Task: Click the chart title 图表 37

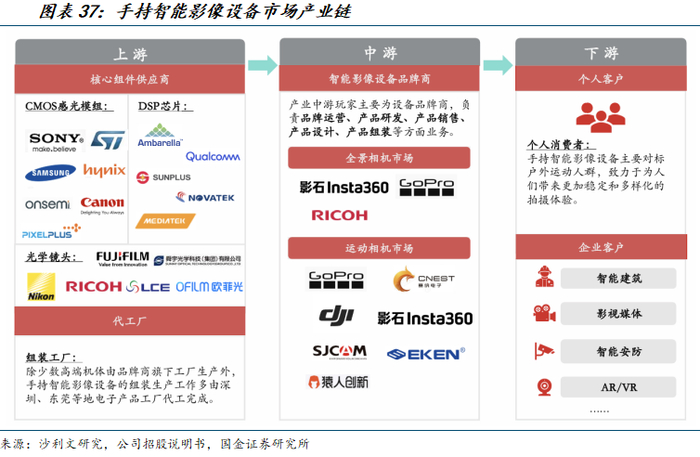Action: 196,11
